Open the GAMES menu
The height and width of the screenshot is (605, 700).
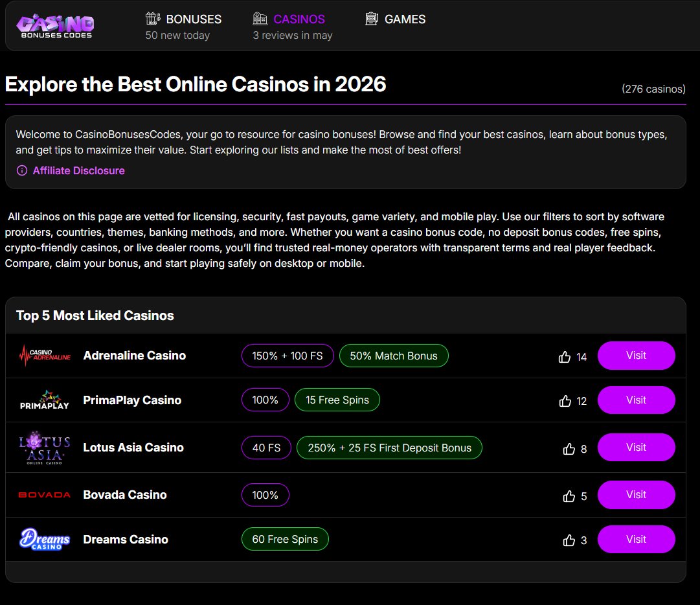coord(405,19)
